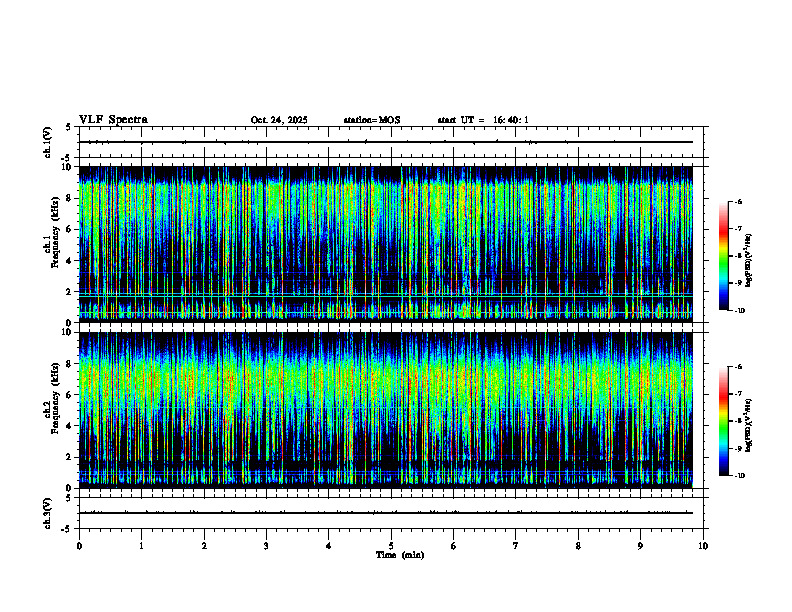Click the "ch.1(V)" voltage axis label

(x=48, y=142)
